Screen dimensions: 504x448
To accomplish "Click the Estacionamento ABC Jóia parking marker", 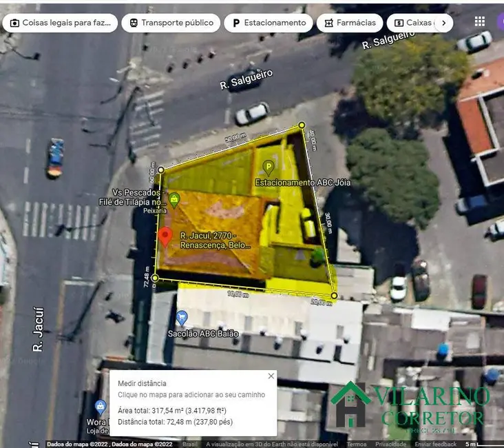I will tap(269, 167).
